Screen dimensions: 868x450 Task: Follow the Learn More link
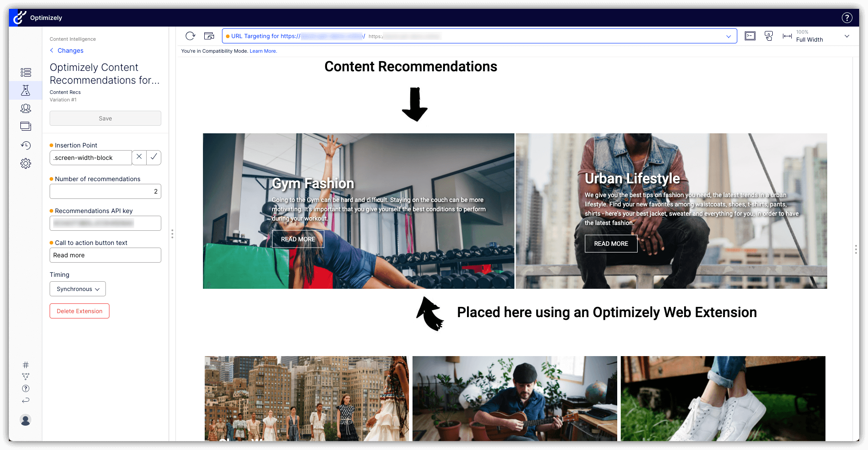click(x=263, y=51)
